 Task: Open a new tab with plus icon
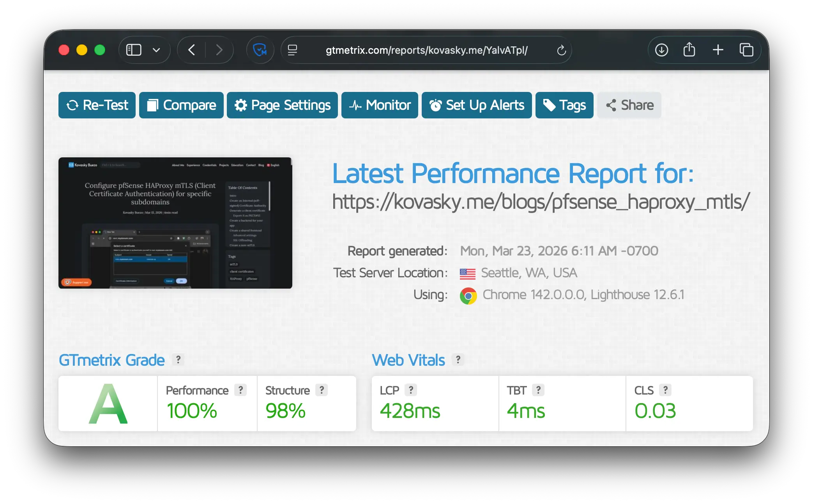718,50
